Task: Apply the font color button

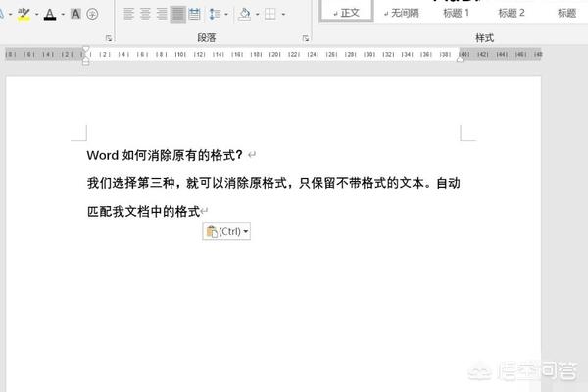Action: click(50, 15)
